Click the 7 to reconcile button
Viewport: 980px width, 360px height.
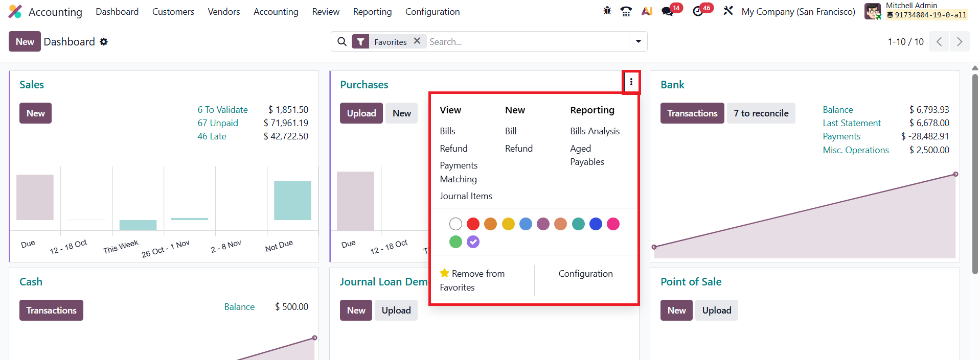(x=761, y=113)
